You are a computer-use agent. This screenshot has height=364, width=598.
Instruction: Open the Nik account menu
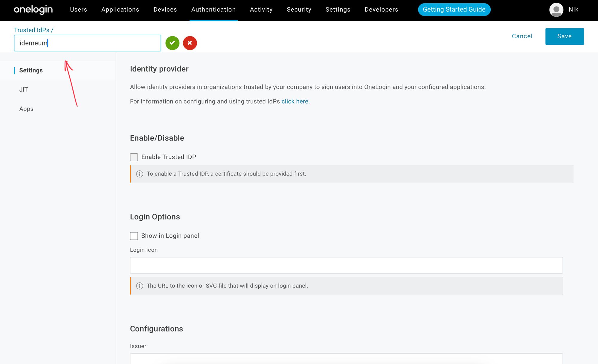pyautogui.click(x=573, y=10)
